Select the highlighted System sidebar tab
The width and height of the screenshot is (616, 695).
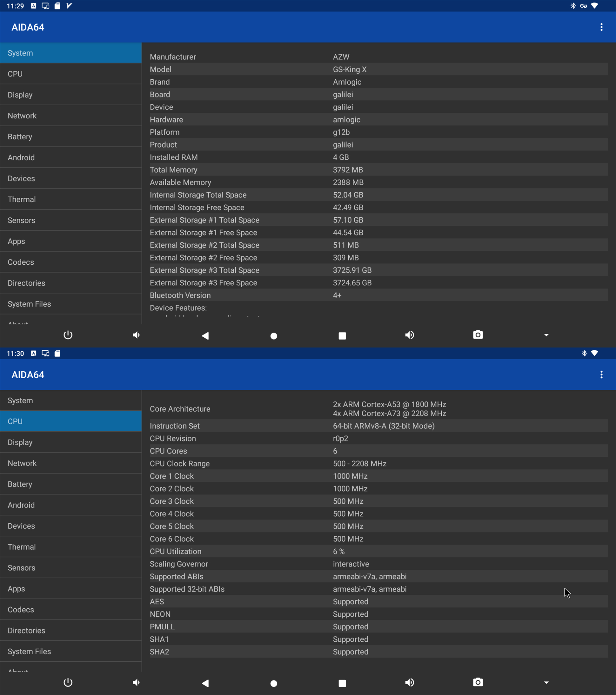pyautogui.click(x=71, y=53)
